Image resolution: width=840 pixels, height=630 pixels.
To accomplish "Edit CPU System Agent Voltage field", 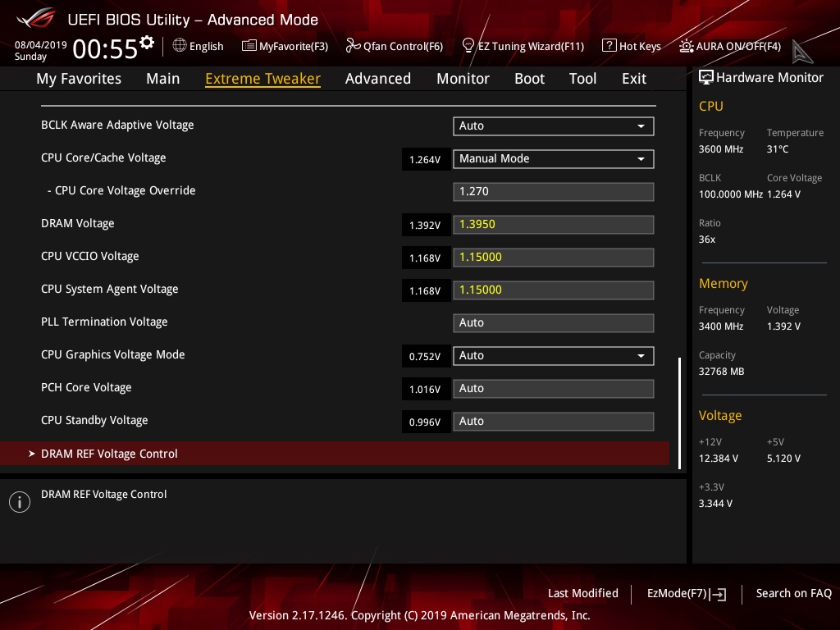I will (x=554, y=290).
